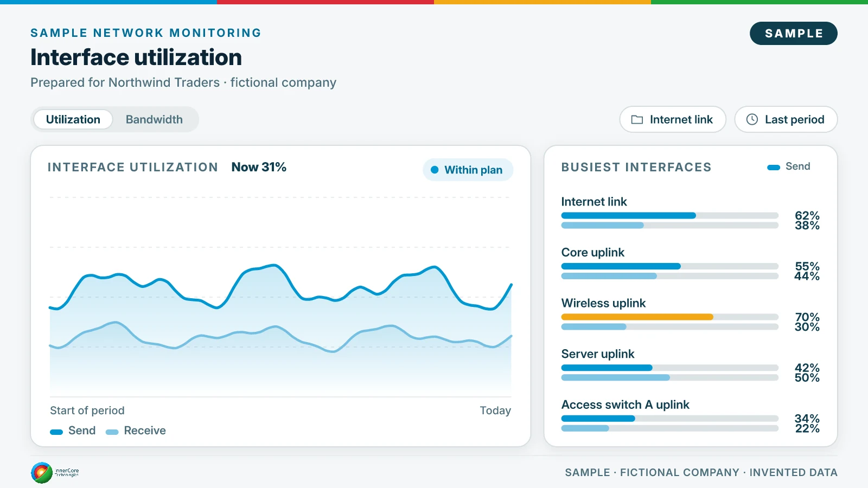
Task: Toggle the Send legend in Busiest Interfaces
Action: pyautogui.click(x=789, y=166)
